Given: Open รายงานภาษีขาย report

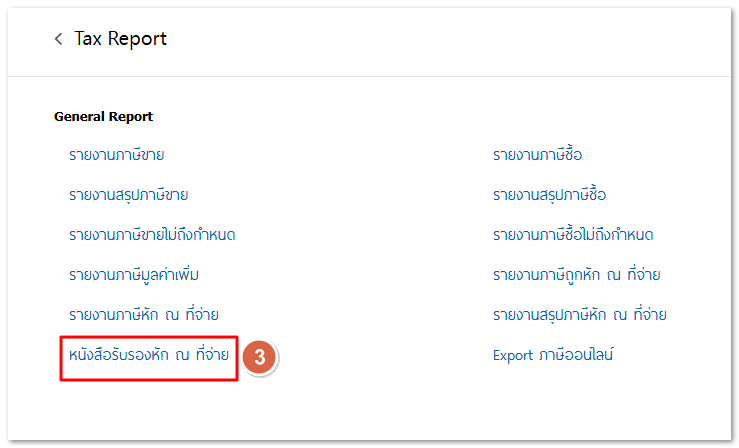Looking at the screenshot, I should pyautogui.click(x=116, y=155).
